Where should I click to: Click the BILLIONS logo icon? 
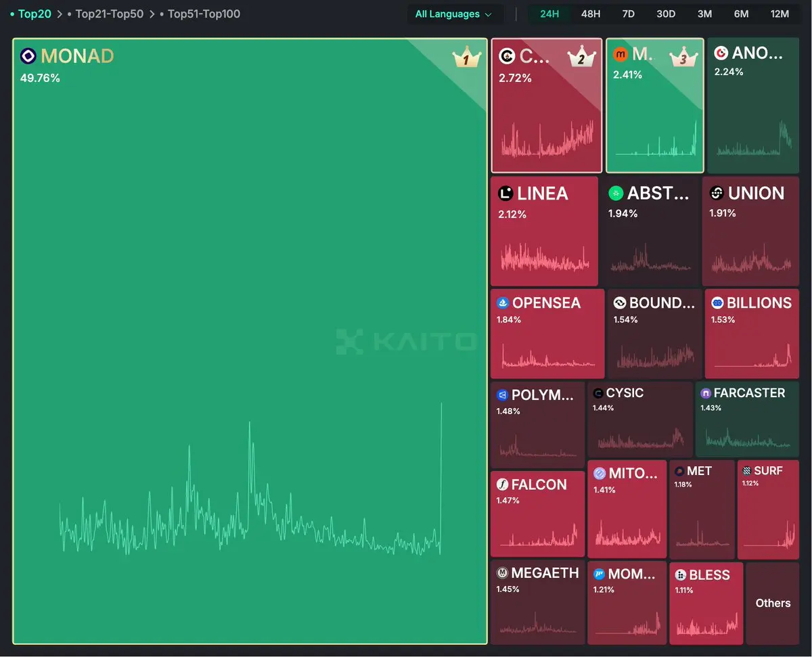[x=717, y=303]
